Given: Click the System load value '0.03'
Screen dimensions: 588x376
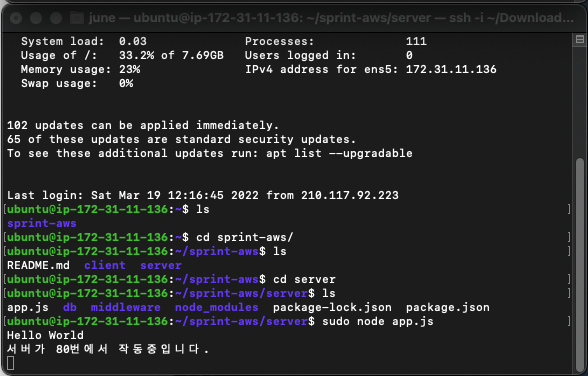Looking at the screenshot, I should 133,41.
